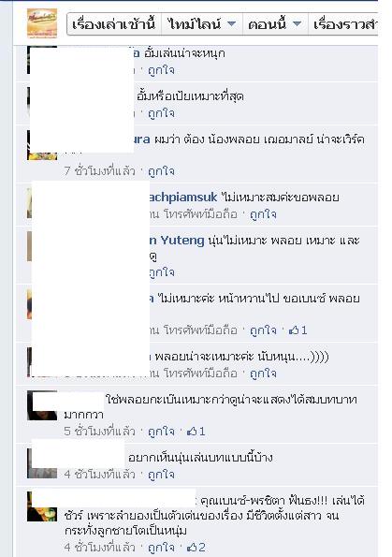Open the เรื่องราวสำ... tab at header right

343,24
